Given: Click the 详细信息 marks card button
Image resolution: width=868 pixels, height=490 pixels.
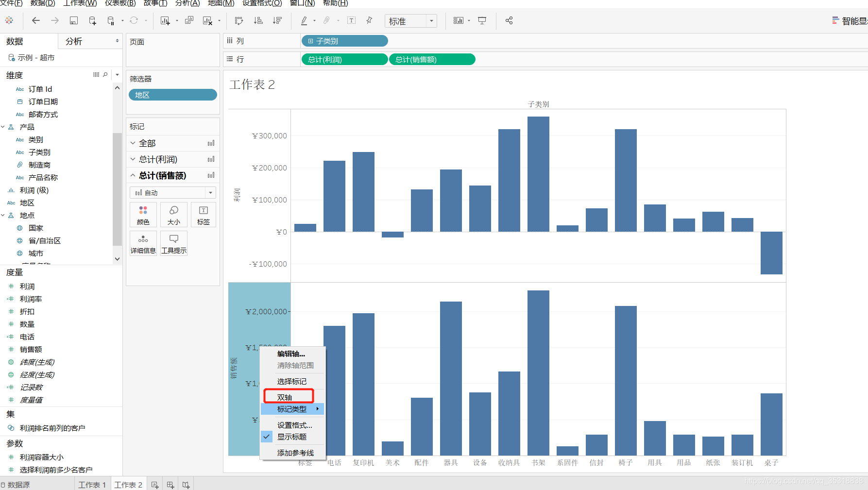Looking at the screenshot, I should (x=143, y=243).
